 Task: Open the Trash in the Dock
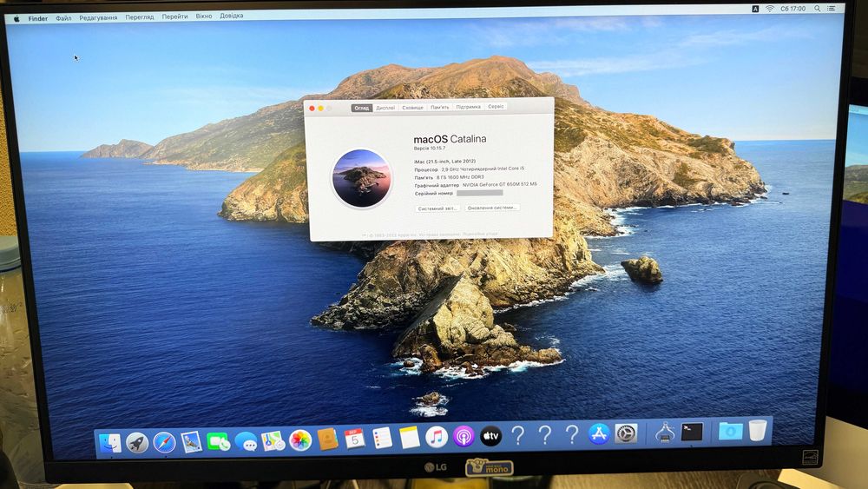click(757, 430)
